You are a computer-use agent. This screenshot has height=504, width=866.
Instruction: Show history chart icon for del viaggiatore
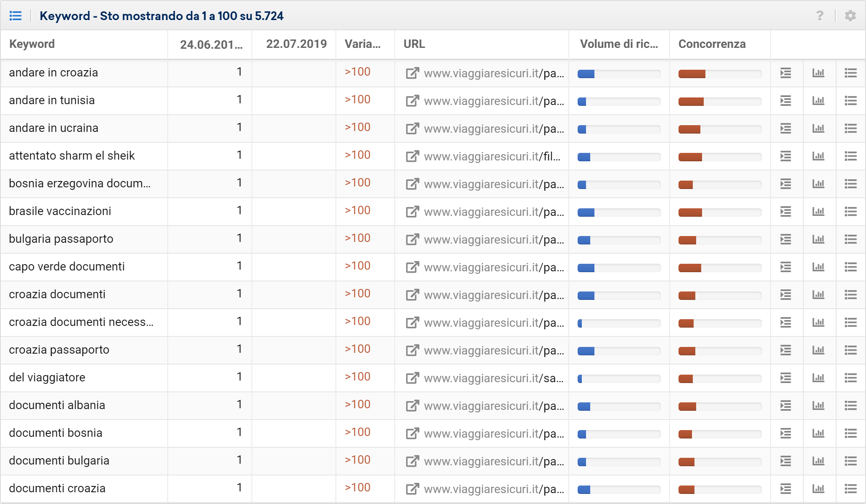coord(818,378)
